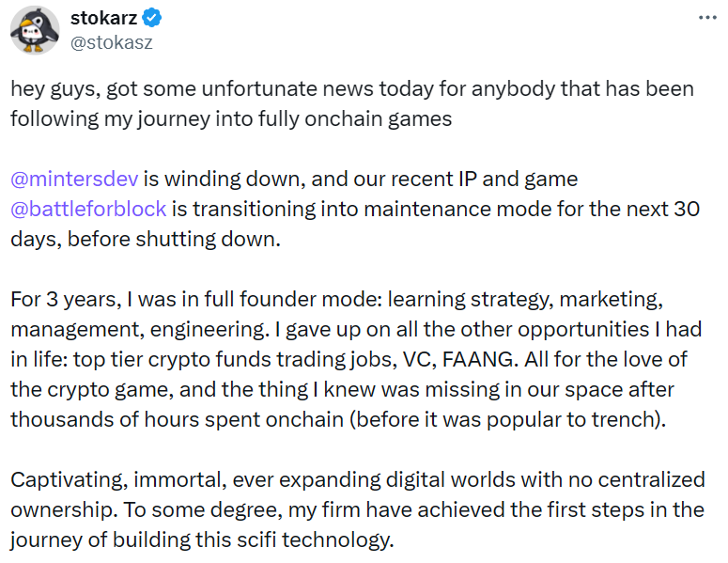Open the @battleforblock mention link
The height and width of the screenshot is (563, 728).
88,207
